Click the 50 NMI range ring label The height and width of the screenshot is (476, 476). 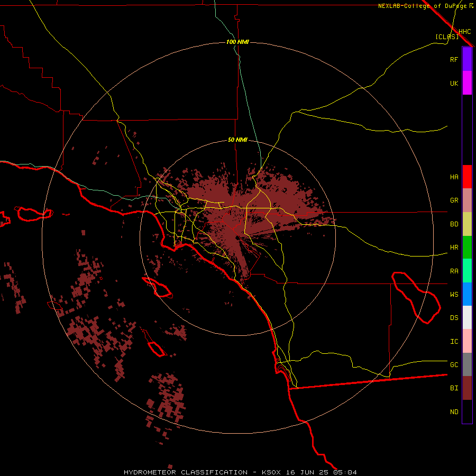tap(237, 140)
